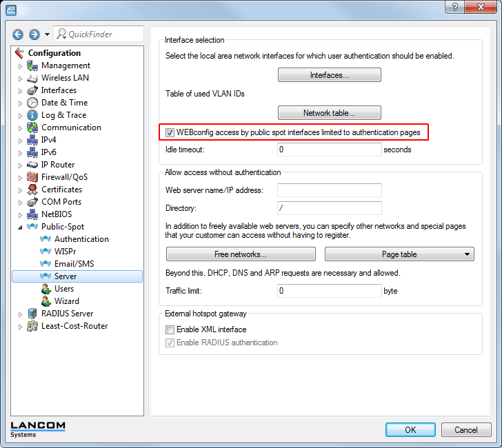The image size is (502, 448).
Task: Select Authentication under Public-Spot
Action: click(81, 239)
